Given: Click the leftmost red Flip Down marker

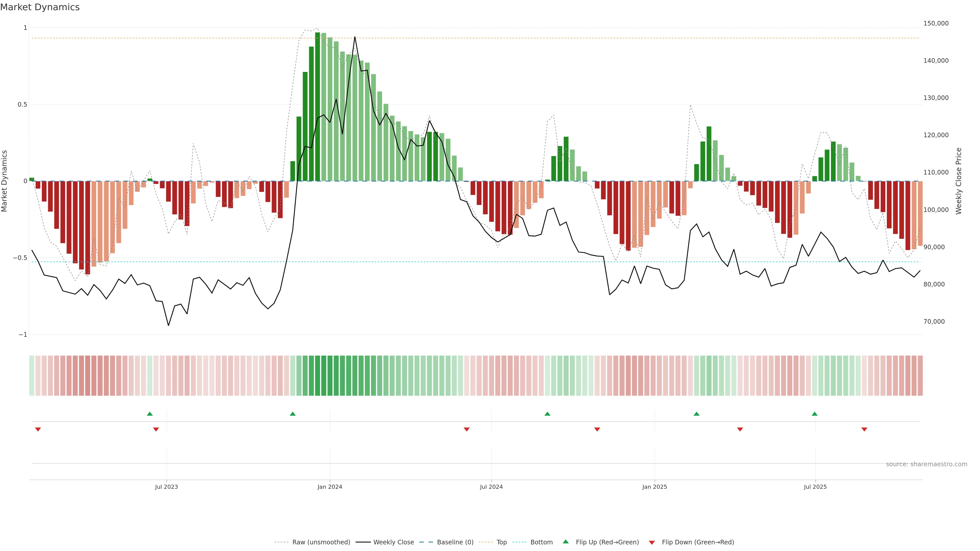Looking at the screenshot, I should tap(38, 429).
